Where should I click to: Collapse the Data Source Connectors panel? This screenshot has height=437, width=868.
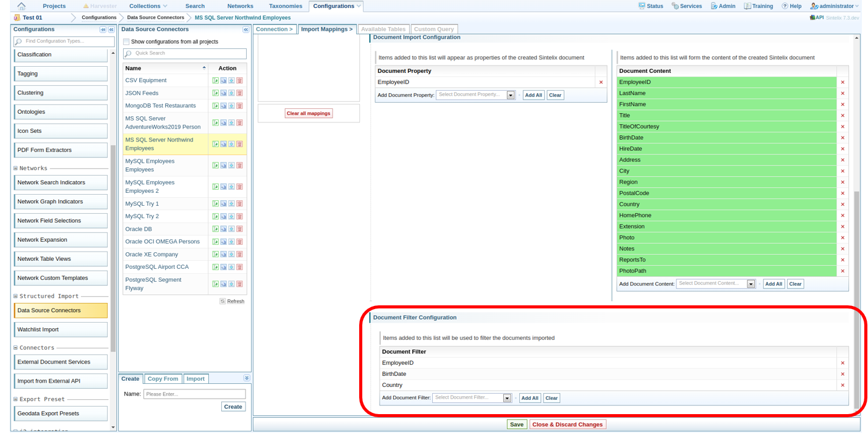point(245,30)
